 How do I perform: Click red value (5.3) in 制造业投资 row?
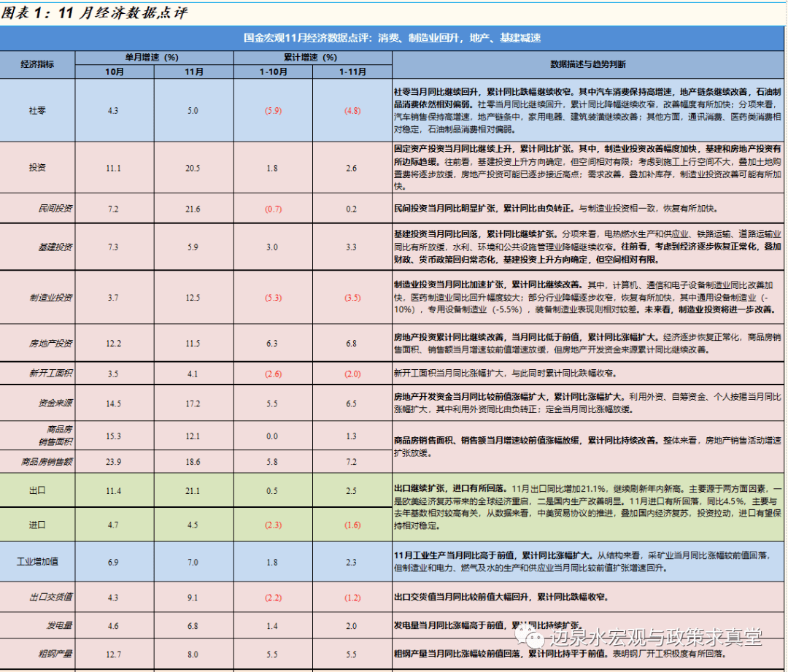273,298
